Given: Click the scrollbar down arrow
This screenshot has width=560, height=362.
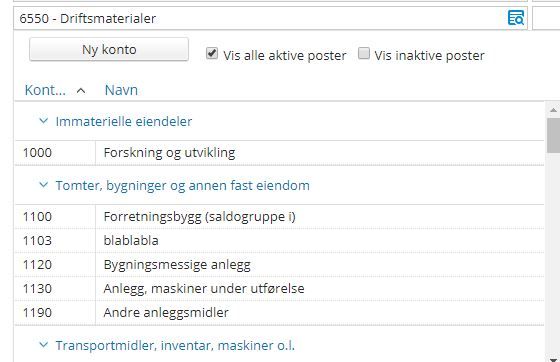Looking at the screenshot, I should (553, 359).
